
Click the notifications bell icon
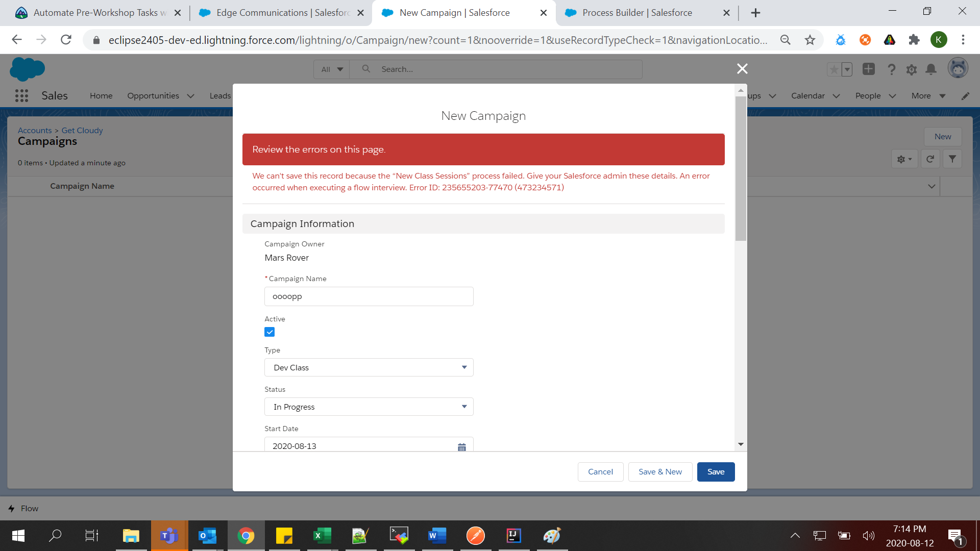coord(931,69)
